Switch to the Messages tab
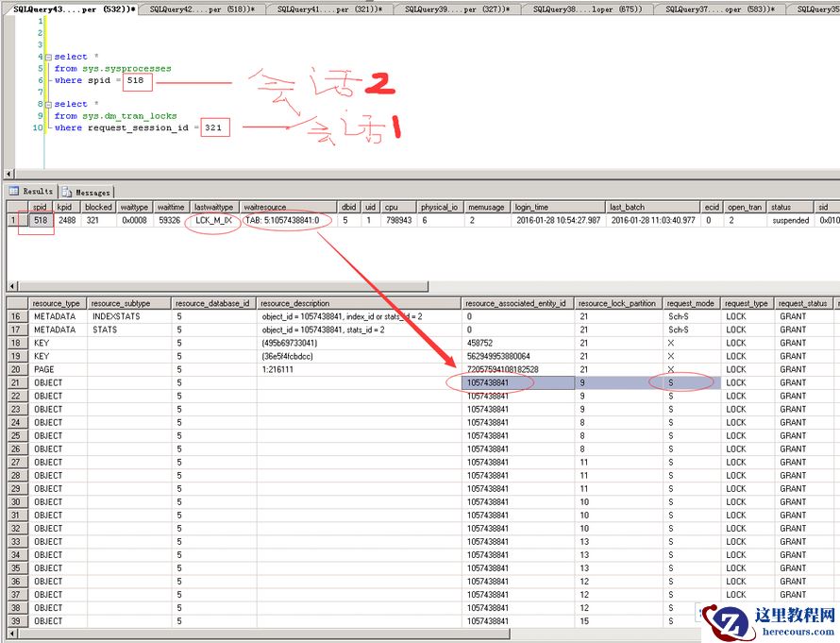Screen dimensions: 840x643 87,192
